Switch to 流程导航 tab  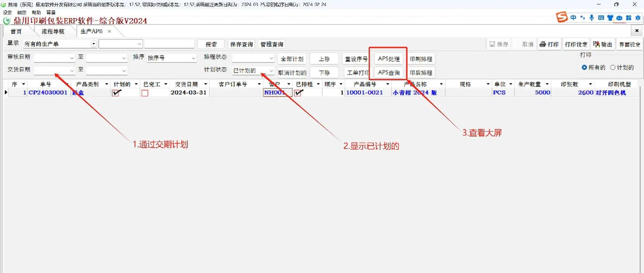(53, 31)
